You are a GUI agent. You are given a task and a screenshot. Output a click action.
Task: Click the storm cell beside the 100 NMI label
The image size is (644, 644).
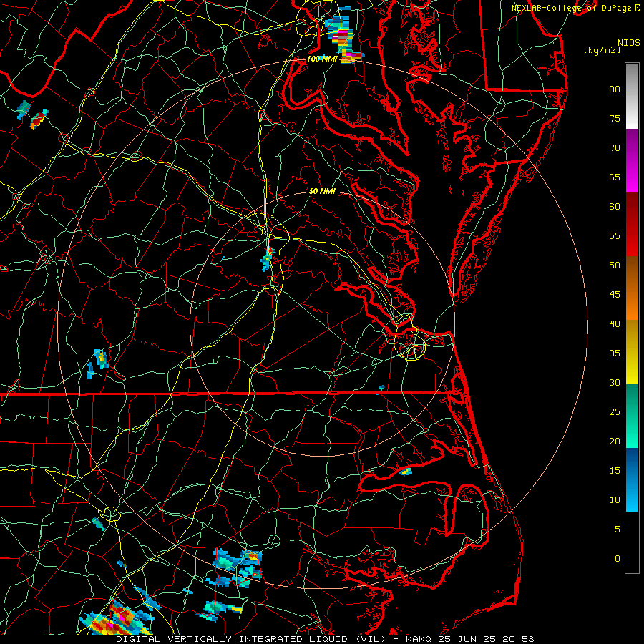click(x=343, y=40)
